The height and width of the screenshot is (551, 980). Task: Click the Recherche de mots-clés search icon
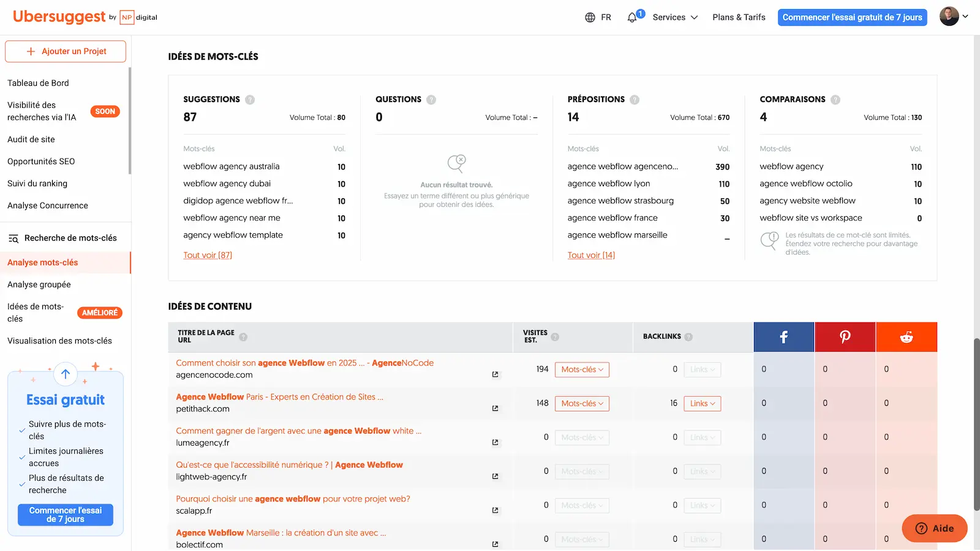13,239
